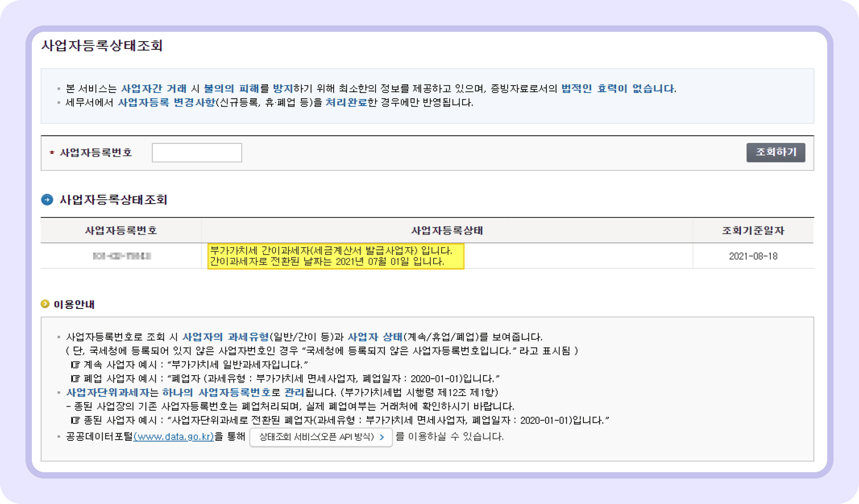The height and width of the screenshot is (504, 859).
Task: Click the 조회기준일자 column header
Action: pyautogui.click(x=754, y=231)
